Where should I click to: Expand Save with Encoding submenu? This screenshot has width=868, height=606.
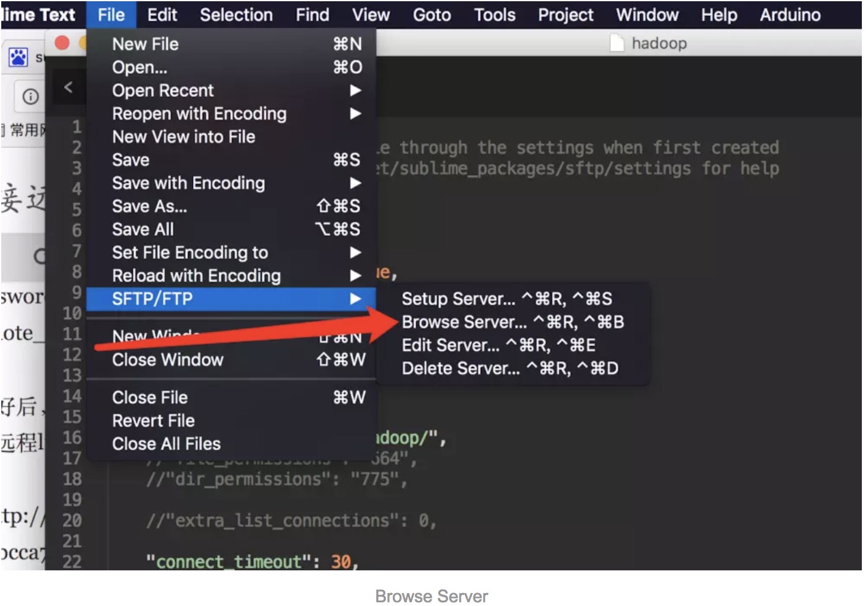[x=231, y=183]
